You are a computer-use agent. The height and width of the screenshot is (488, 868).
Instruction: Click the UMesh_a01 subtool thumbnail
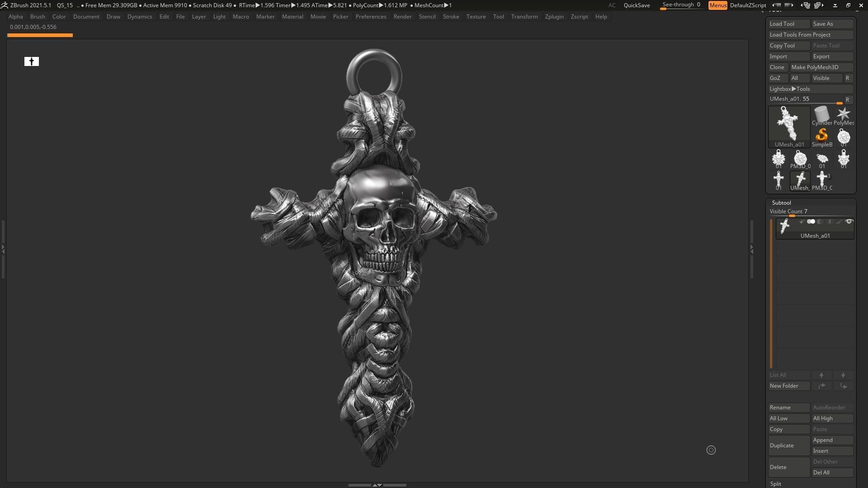(x=785, y=226)
